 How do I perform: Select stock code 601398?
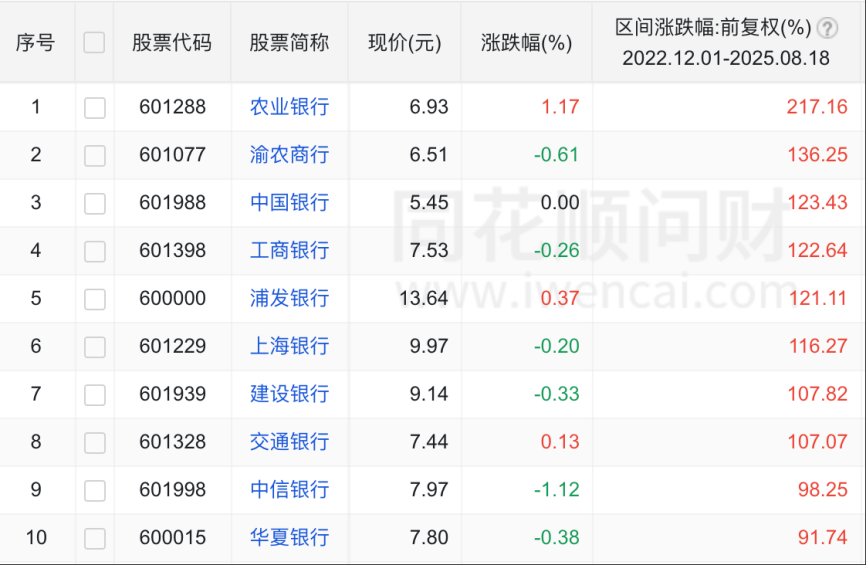pos(172,250)
